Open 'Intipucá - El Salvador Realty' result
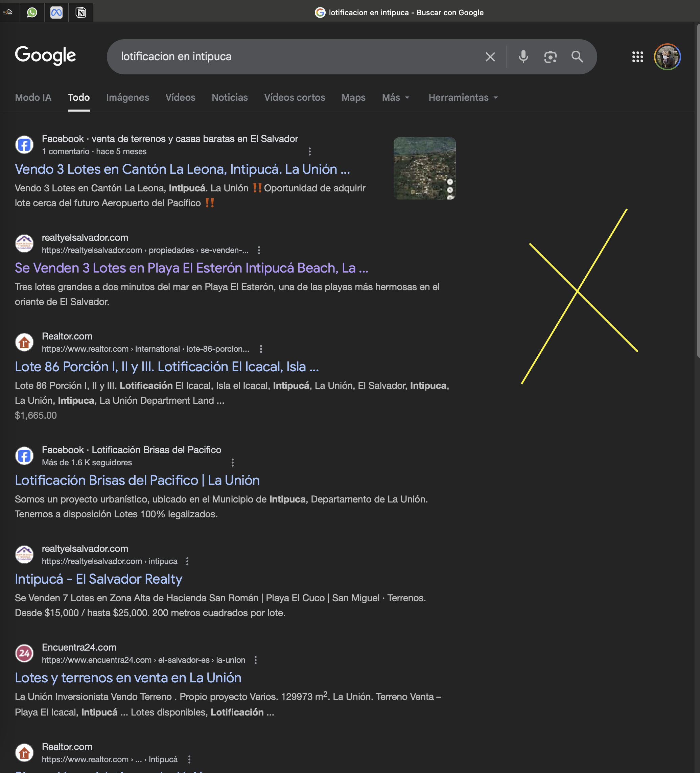700x773 pixels. 98,579
